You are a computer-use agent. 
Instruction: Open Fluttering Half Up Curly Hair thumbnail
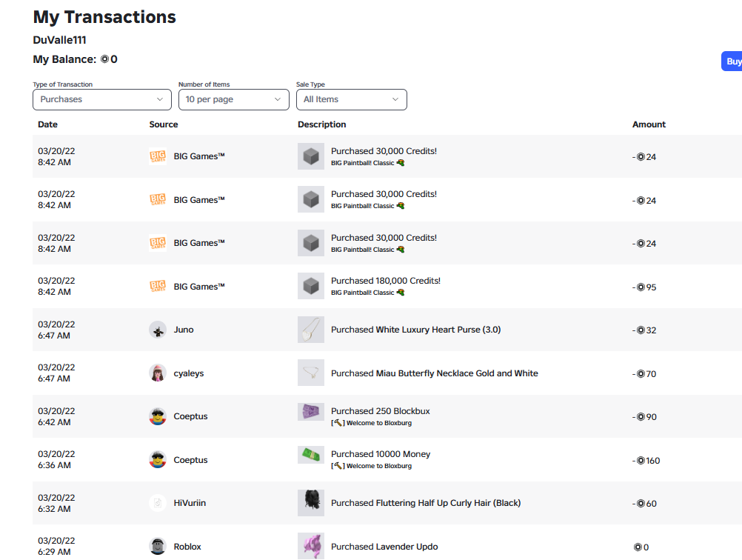click(311, 503)
